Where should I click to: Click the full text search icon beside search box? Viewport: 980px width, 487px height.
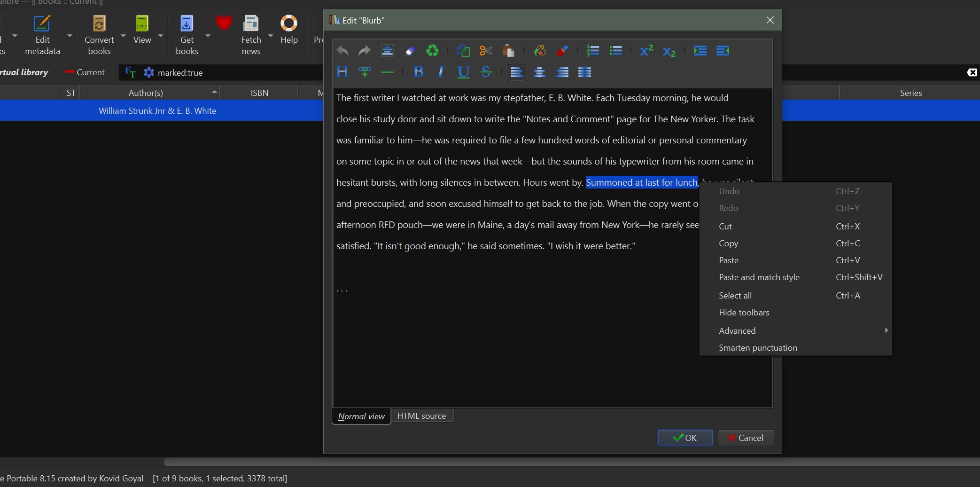[130, 72]
